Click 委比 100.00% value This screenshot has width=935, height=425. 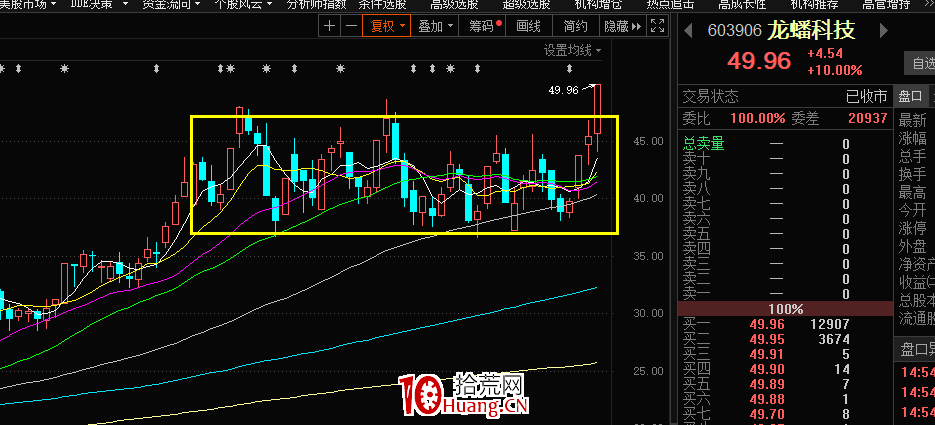[x=758, y=119]
